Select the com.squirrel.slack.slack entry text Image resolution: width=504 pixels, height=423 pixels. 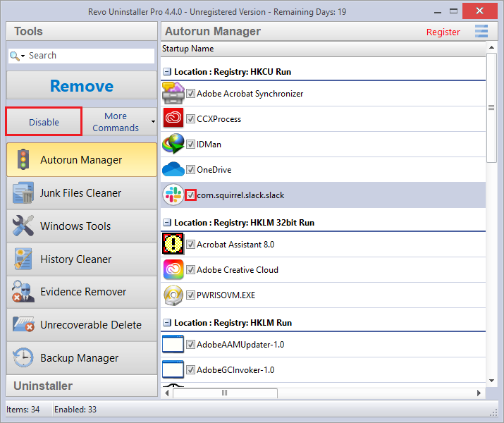[x=240, y=195]
